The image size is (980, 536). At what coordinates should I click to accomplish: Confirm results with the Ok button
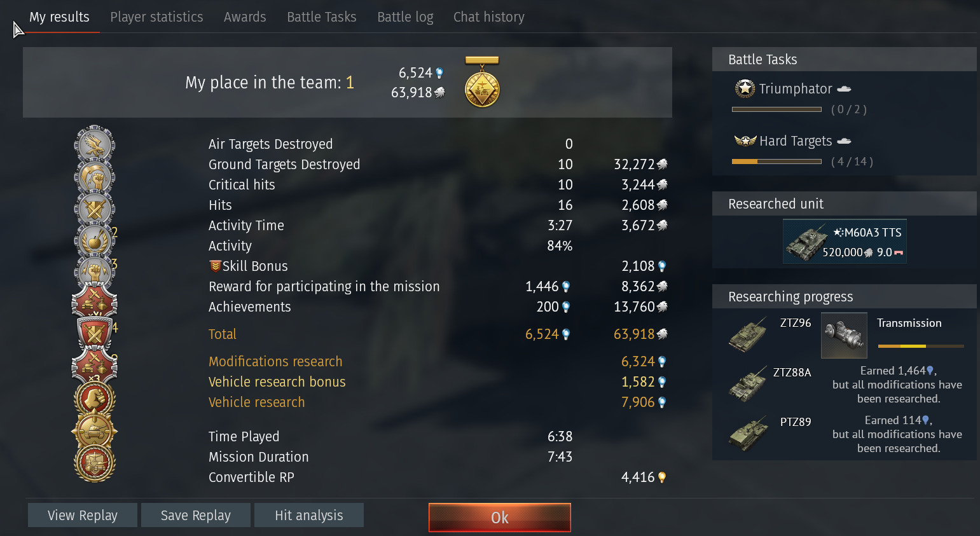[x=500, y=518]
